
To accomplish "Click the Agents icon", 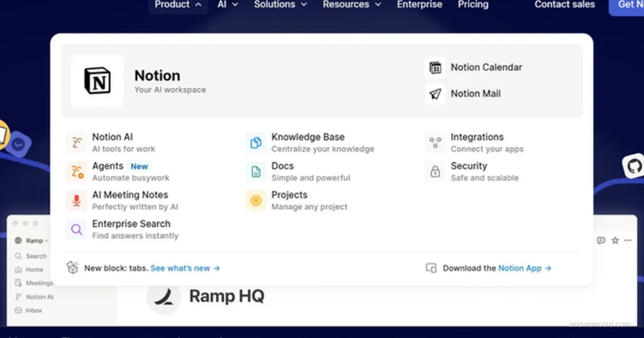I will (76, 172).
